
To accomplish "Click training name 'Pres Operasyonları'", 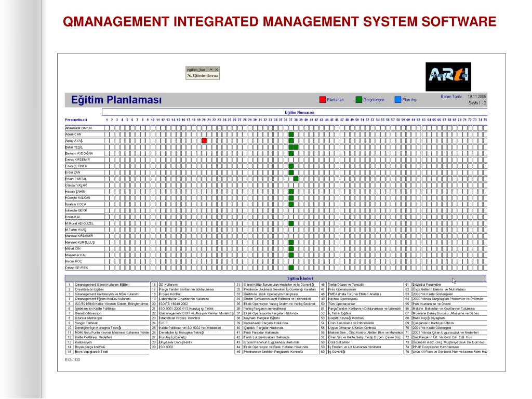I will pyautogui.click(x=342, y=289).
